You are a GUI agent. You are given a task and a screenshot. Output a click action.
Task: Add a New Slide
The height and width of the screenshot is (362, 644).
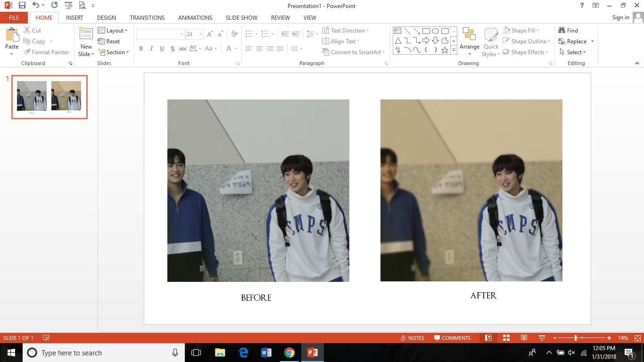tap(86, 41)
